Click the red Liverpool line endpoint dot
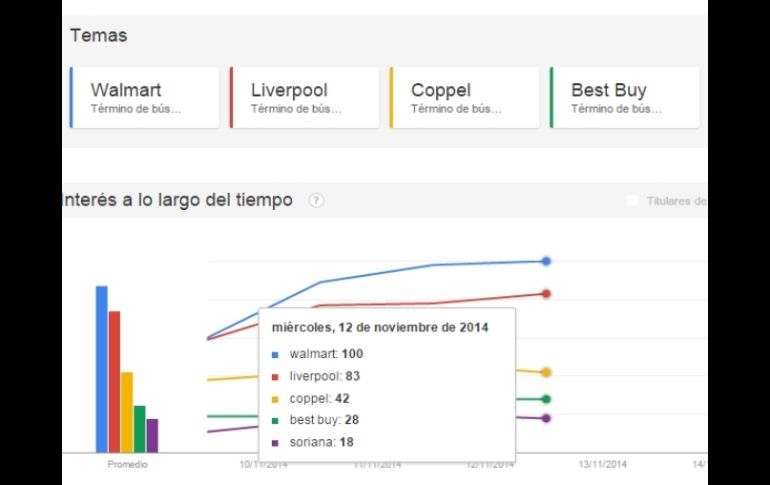Image resolution: width=770 pixels, height=485 pixels. coord(546,294)
